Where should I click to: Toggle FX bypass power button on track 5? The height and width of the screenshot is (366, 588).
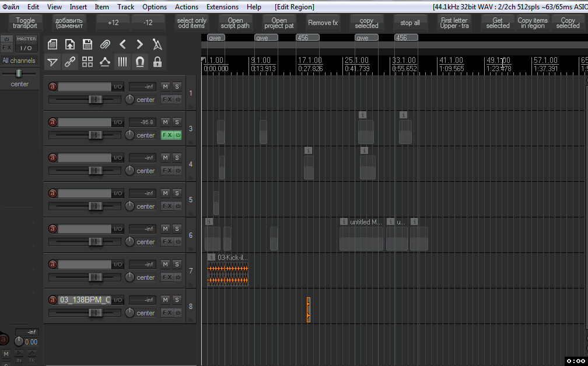point(178,206)
